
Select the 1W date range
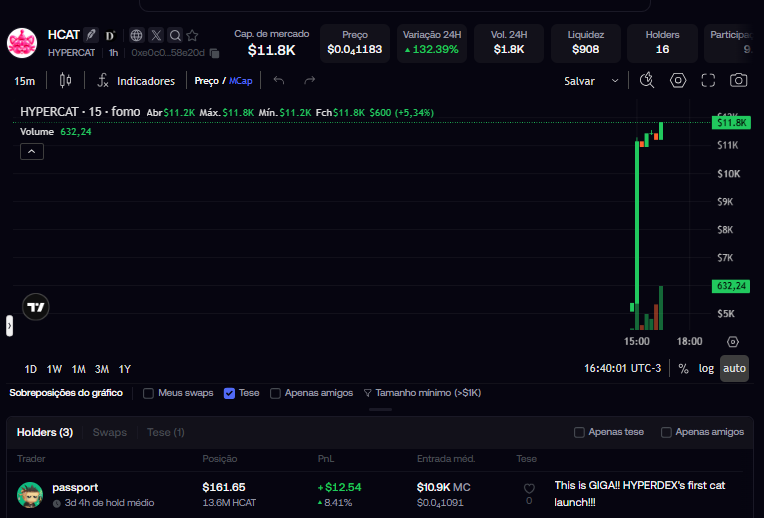pyautogui.click(x=54, y=369)
